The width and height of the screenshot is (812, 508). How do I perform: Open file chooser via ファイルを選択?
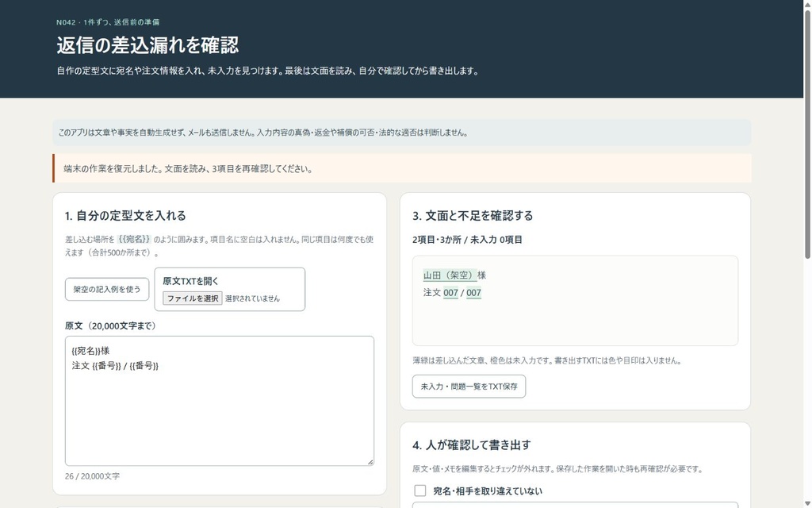pyautogui.click(x=192, y=298)
